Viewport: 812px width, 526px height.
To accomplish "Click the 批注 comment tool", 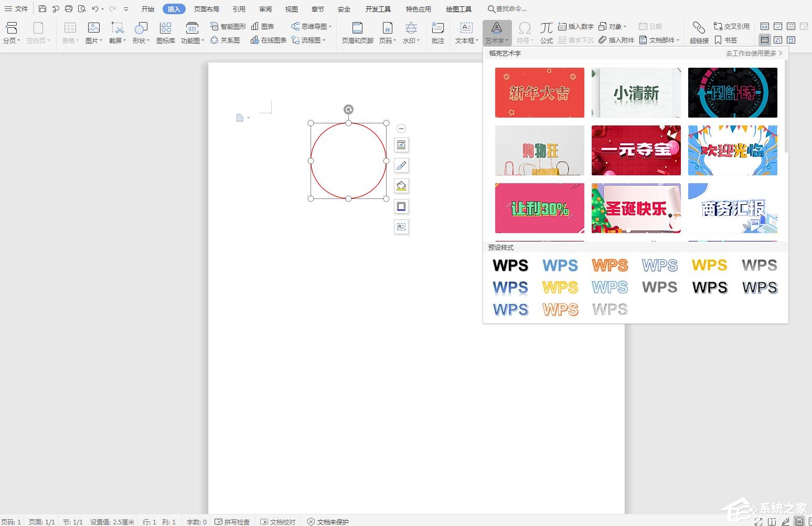I will 437,31.
